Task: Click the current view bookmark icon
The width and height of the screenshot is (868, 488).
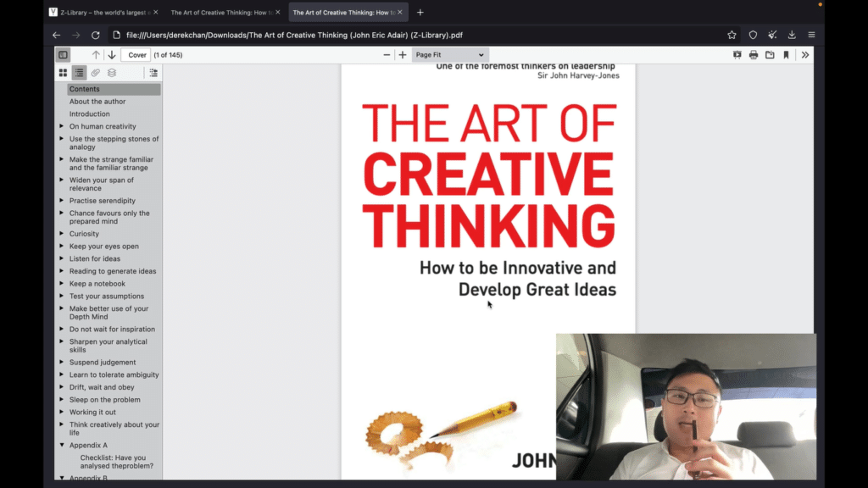Action: [786, 55]
